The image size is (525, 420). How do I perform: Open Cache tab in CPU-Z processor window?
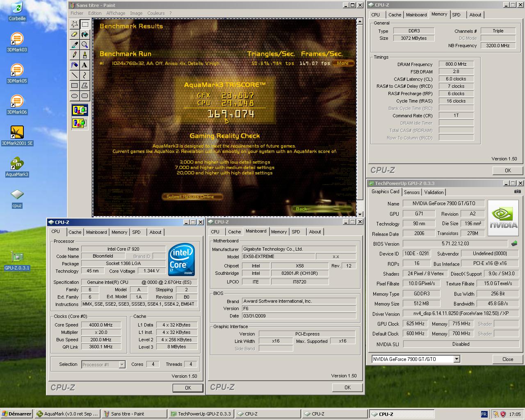pyautogui.click(x=75, y=232)
